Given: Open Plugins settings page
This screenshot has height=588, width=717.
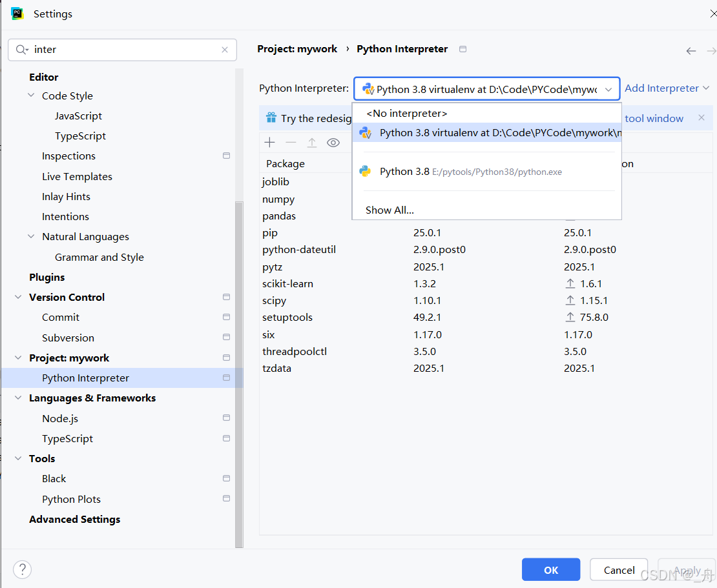Looking at the screenshot, I should (x=47, y=277).
